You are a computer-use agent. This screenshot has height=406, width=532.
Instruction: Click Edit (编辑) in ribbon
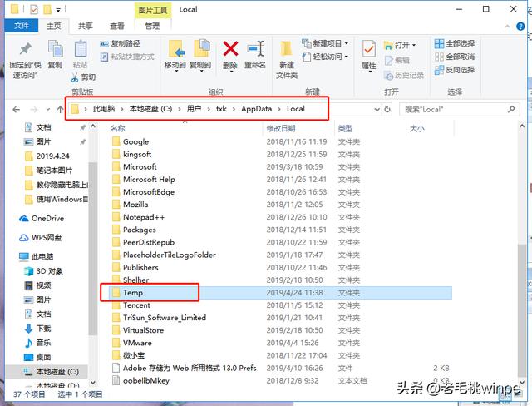397,61
